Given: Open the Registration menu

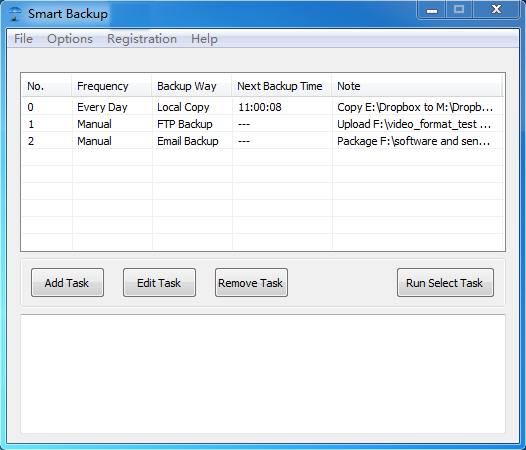Looking at the screenshot, I should coord(142,39).
